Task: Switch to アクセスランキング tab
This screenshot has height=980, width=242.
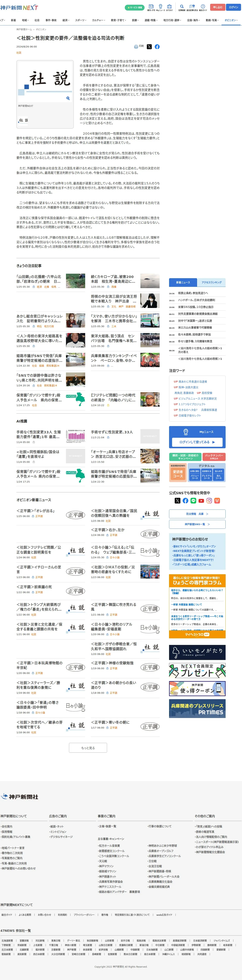Action: [211, 282]
